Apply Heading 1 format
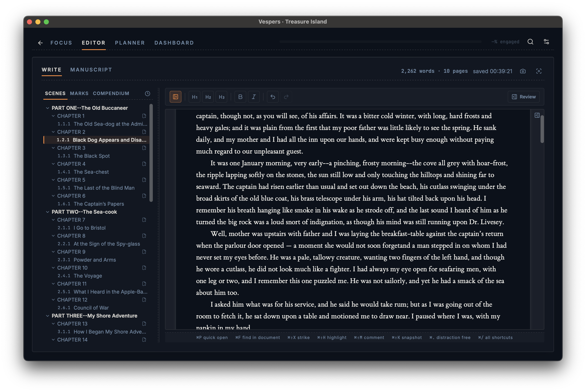Screen dimensions: 586x392 pyautogui.click(x=195, y=97)
